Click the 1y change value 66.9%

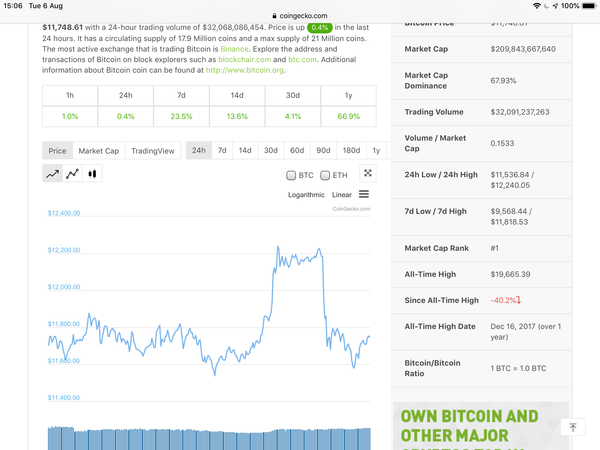tap(349, 116)
